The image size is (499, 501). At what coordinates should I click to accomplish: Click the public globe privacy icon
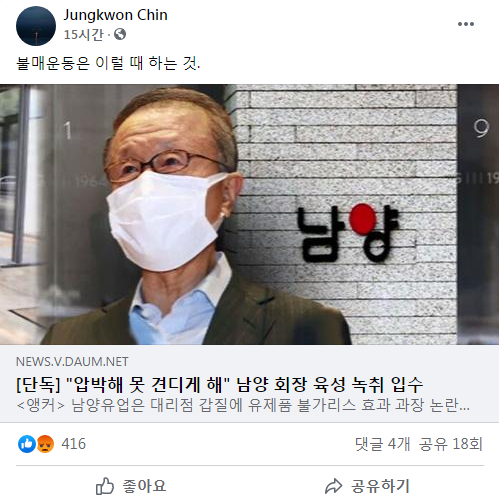[x=120, y=34]
